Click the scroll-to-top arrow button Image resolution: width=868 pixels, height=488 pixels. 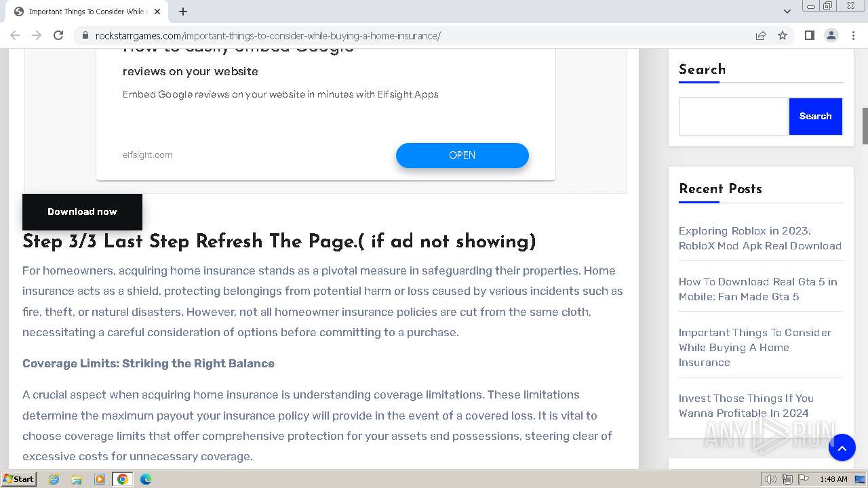pos(842,447)
